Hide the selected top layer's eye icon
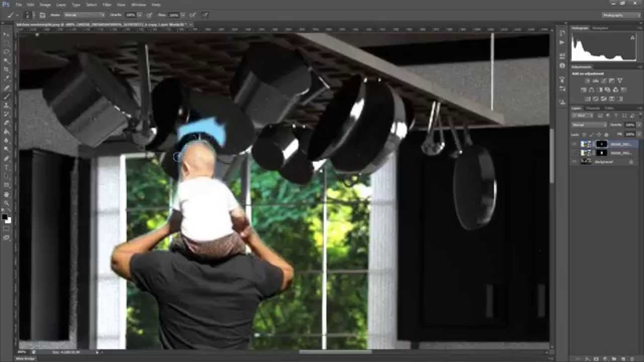The height and width of the screenshot is (362, 644). 574,144
